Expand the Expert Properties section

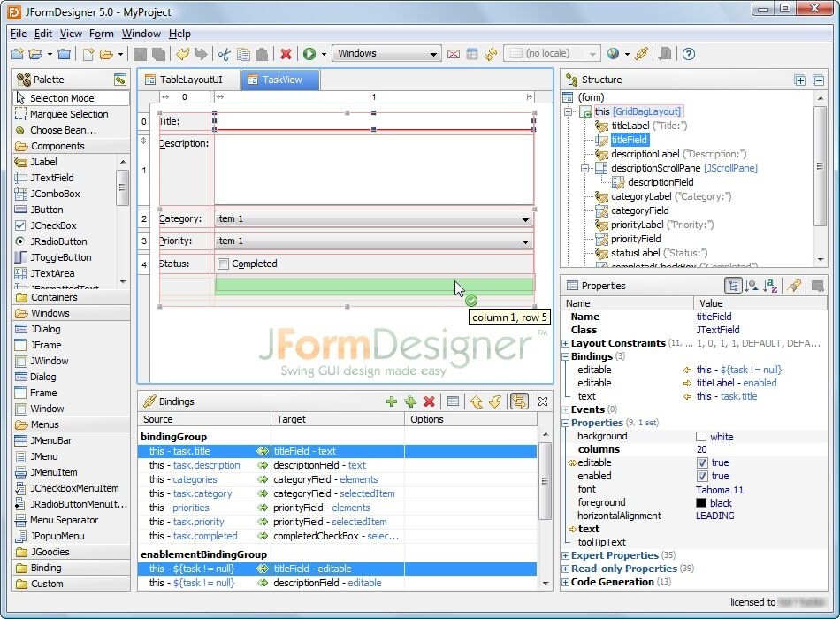(563, 555)
